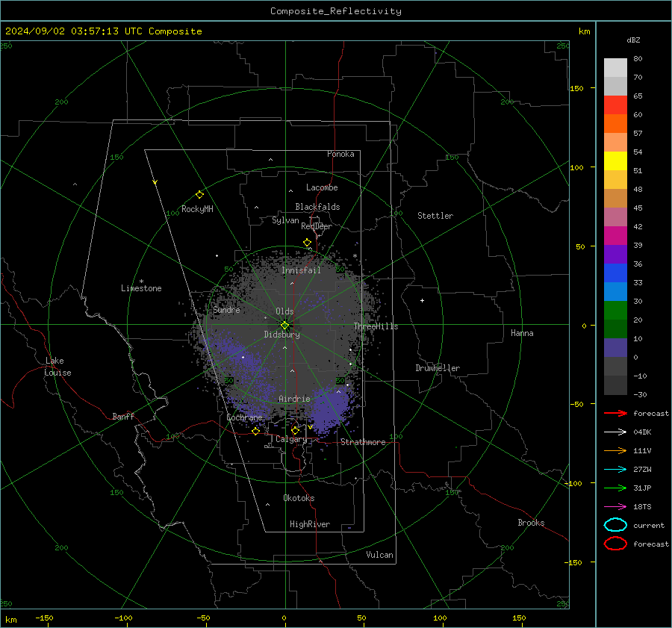Click the Didsbury town label
The width and height of the screenshot is (672, 628).
click(281, 335)
